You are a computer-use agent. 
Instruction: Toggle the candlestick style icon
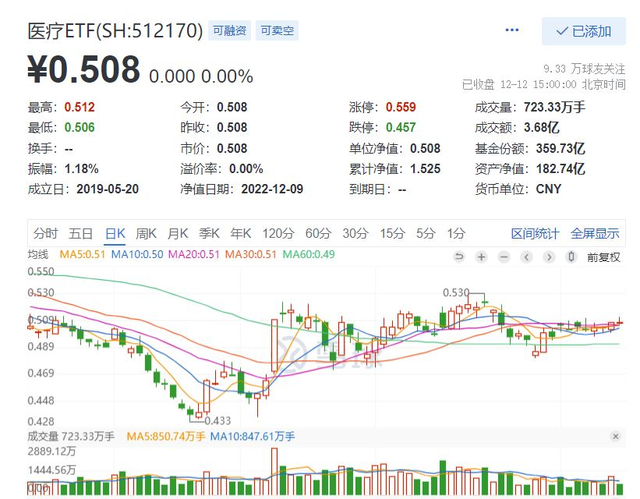coord(571,257)
